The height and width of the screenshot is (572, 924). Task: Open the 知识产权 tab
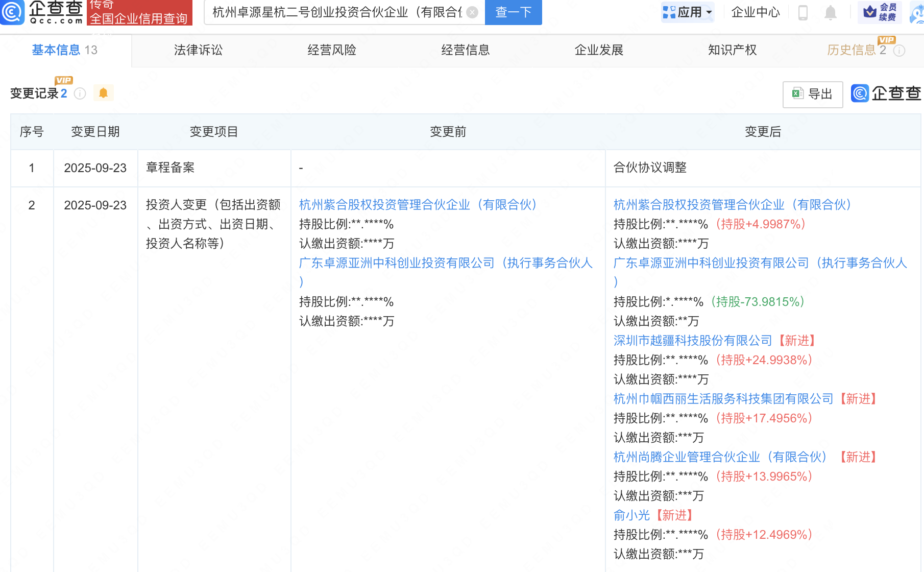(x=733, y=50)
